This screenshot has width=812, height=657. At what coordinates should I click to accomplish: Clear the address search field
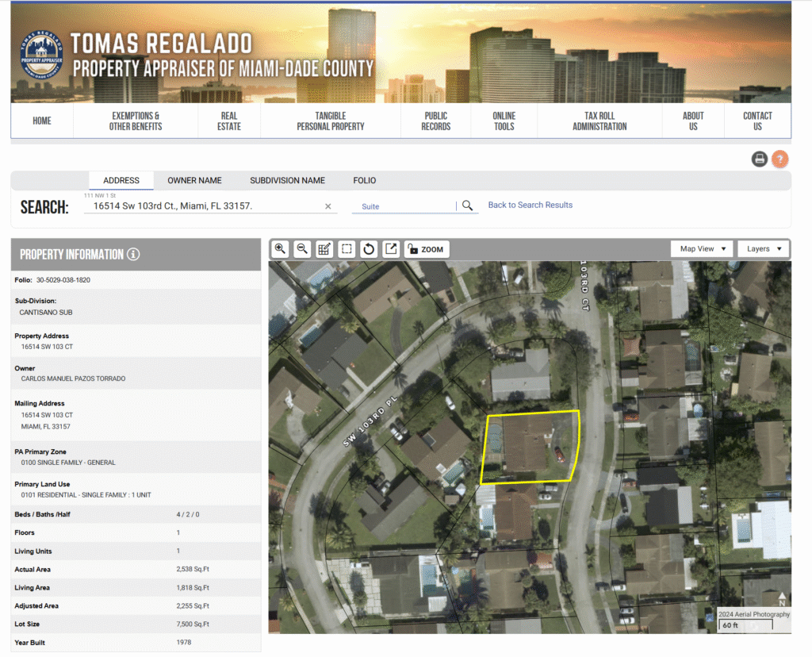(x=328, y=206)
